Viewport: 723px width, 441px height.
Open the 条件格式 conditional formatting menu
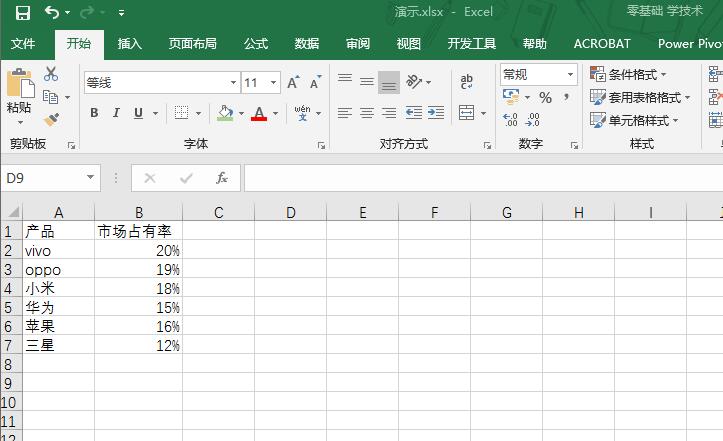(x=628, y=74)
